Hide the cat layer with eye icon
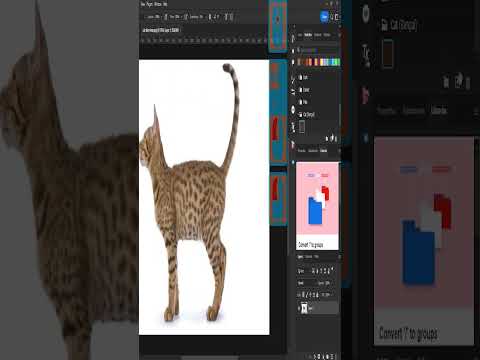The width and height of the screenshot is (480, 360). tap(299, 308)
